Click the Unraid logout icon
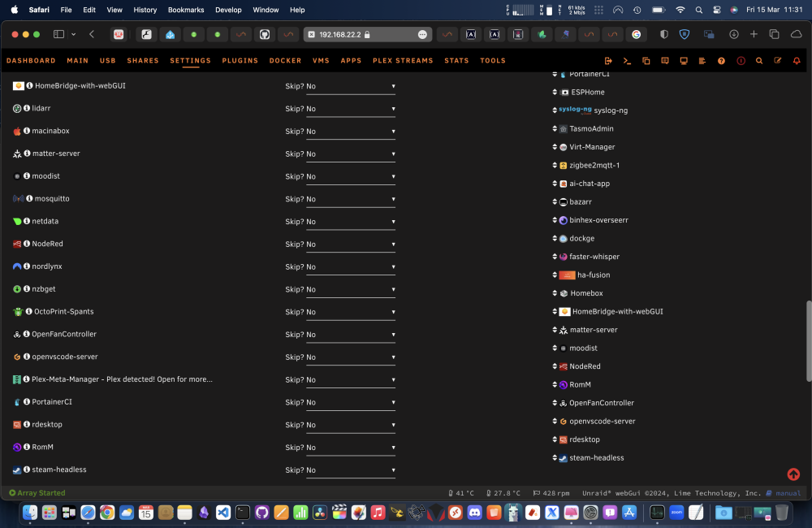 [608, 61]
